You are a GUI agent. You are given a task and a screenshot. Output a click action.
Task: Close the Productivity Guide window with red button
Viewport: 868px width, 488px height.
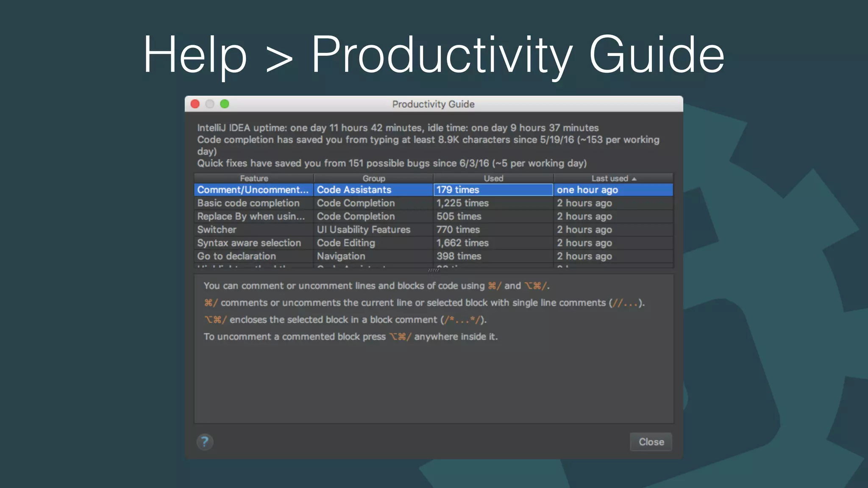195,104
